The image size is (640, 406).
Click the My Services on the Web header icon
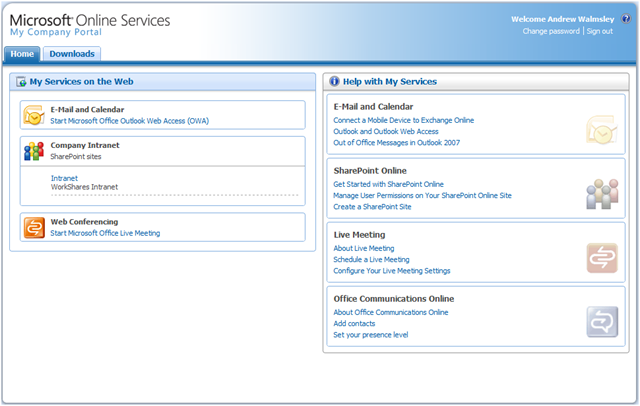(x=21, y=82)
